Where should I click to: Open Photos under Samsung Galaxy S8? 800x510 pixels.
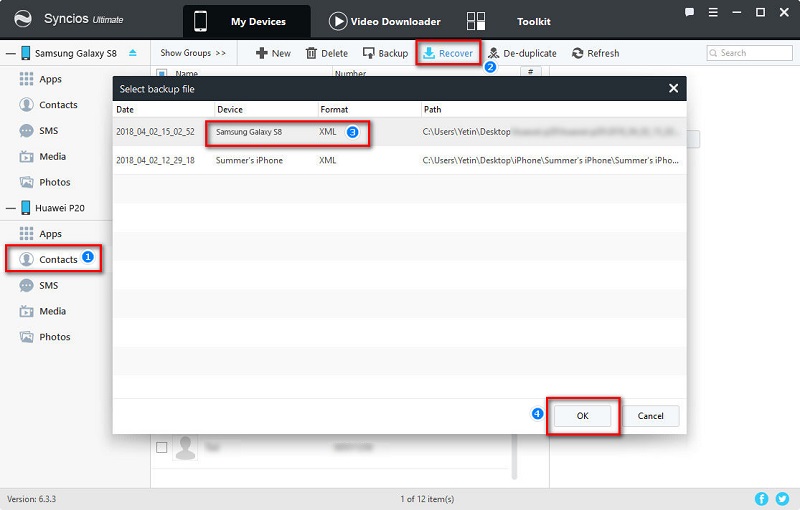click(45, 182)
